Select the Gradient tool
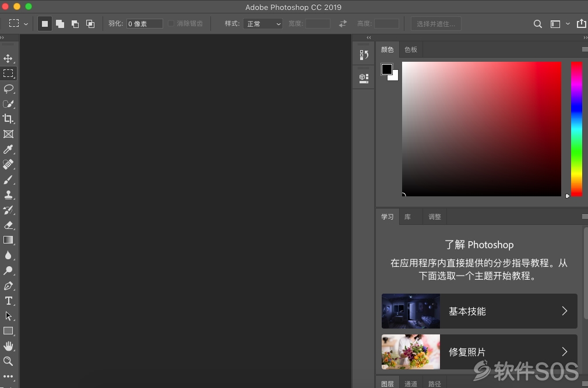This screenshot has width=588, height=388. [8, 240]
